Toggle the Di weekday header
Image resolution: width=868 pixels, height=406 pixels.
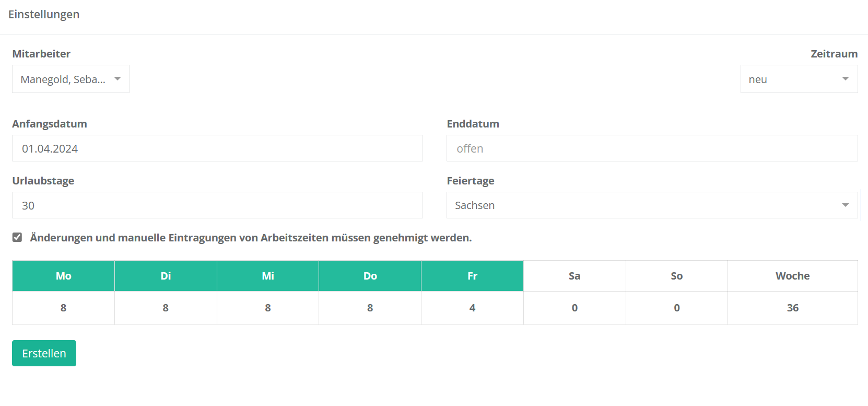click(166, 276)
